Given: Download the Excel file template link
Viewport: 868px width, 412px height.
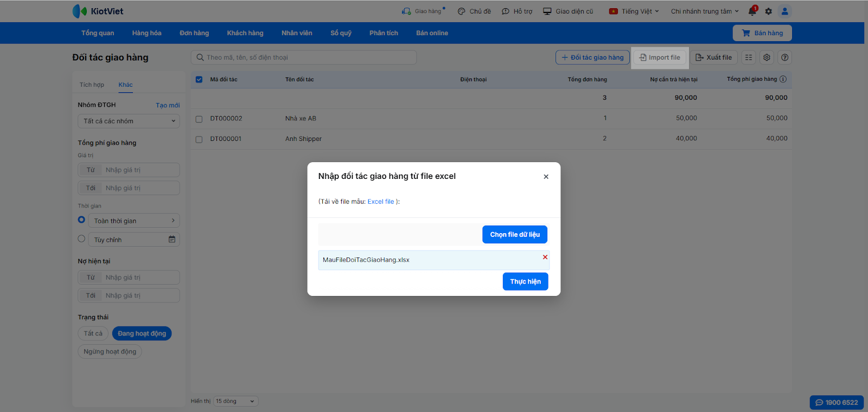Looking at the screenshot, I should click(381, 202).
